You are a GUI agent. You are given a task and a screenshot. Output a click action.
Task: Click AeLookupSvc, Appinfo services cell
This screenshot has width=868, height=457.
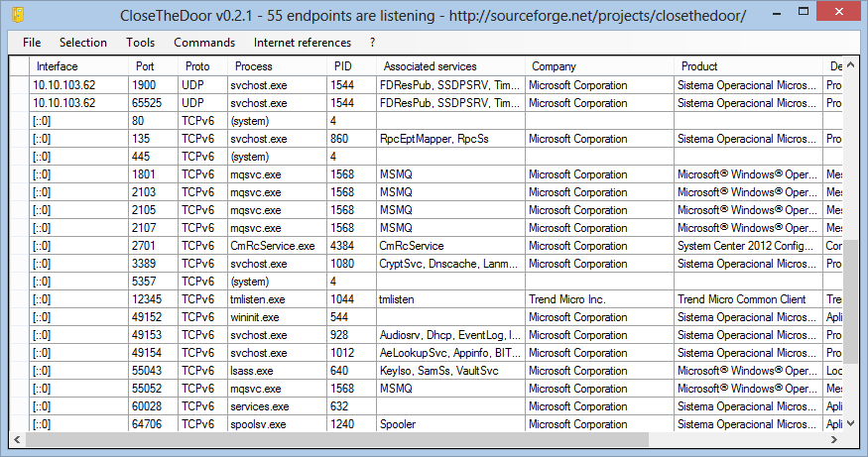tap(450, 353)
